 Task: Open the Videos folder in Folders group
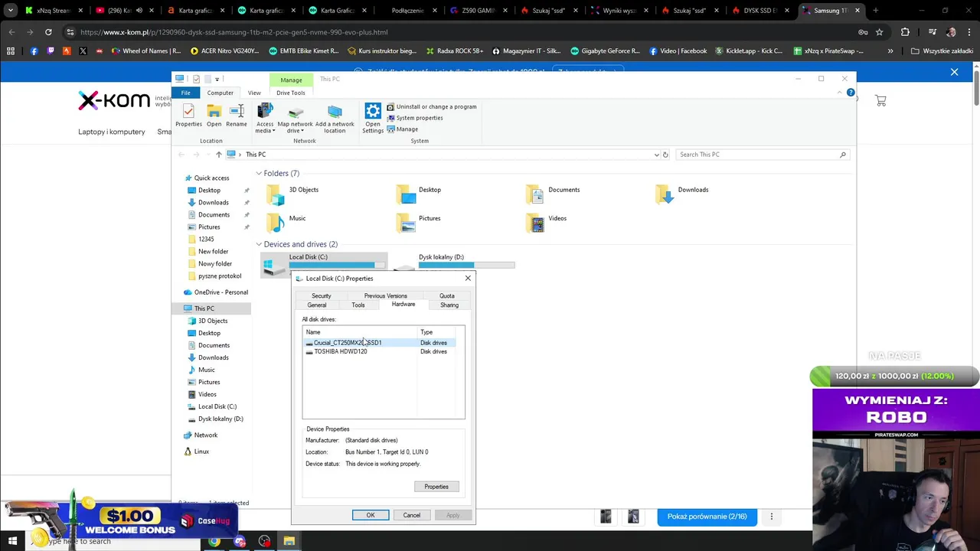(548, 223)
